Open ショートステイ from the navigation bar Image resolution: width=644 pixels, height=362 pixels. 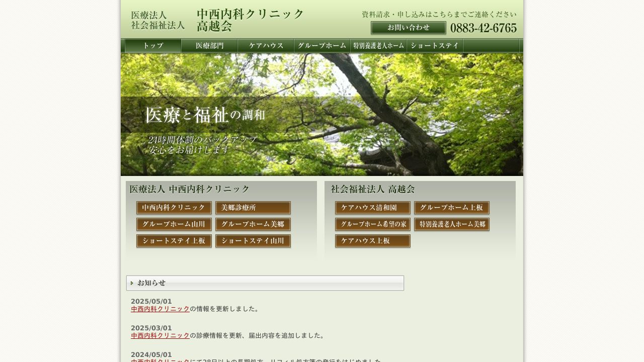click(434, 46)
